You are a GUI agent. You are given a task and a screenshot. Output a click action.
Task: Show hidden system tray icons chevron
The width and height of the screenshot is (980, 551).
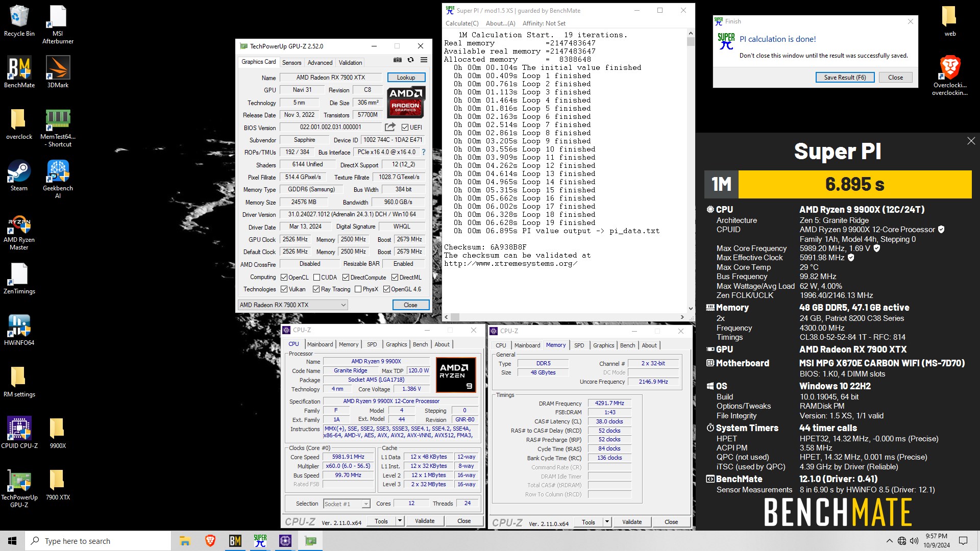pos(889,541)
